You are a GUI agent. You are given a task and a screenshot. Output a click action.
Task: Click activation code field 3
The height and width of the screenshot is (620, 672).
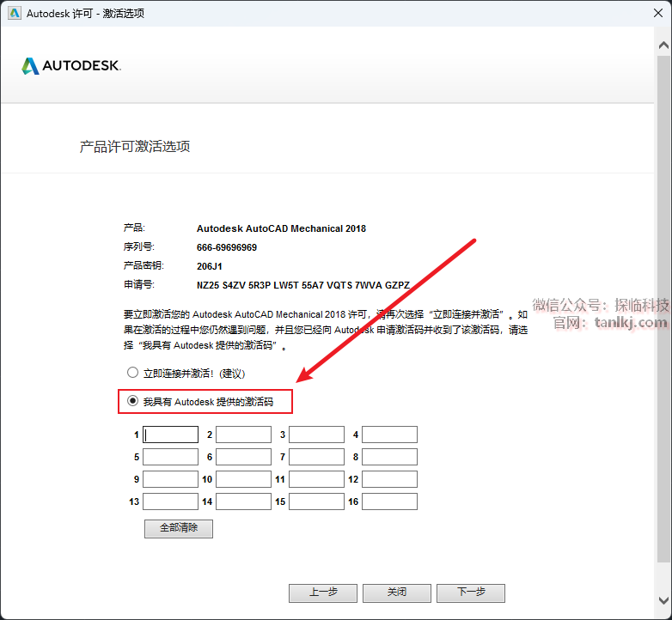317,435
